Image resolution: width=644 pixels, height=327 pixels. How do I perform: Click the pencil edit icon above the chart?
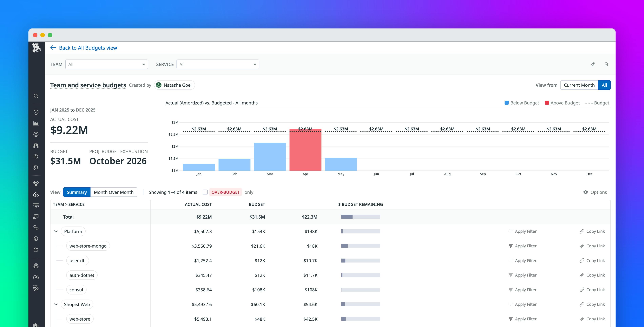click(x=592, y=64)
